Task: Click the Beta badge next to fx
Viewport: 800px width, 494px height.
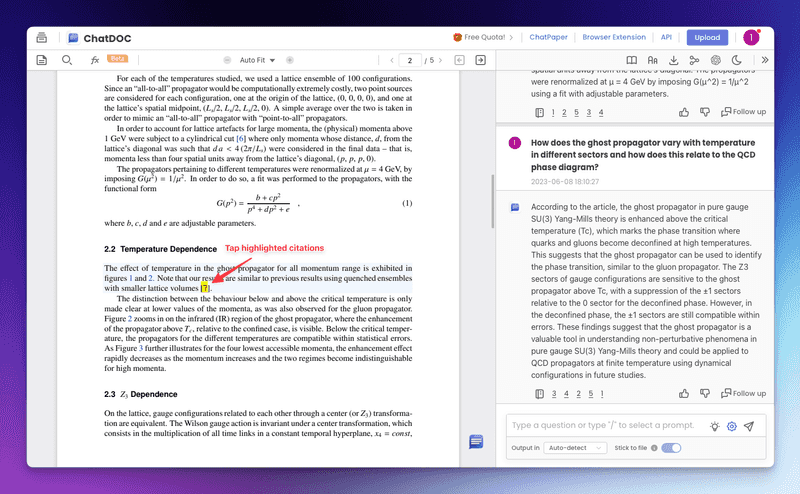Action: (117, 58)
